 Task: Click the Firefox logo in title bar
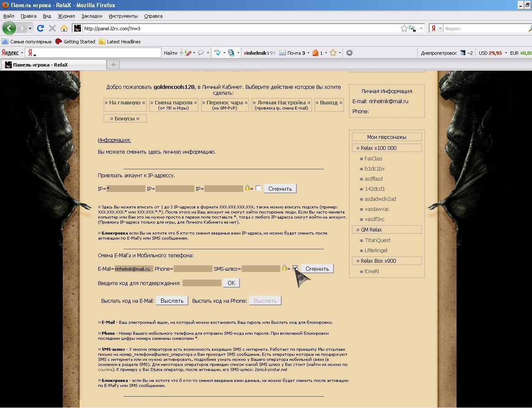[5, 5]
